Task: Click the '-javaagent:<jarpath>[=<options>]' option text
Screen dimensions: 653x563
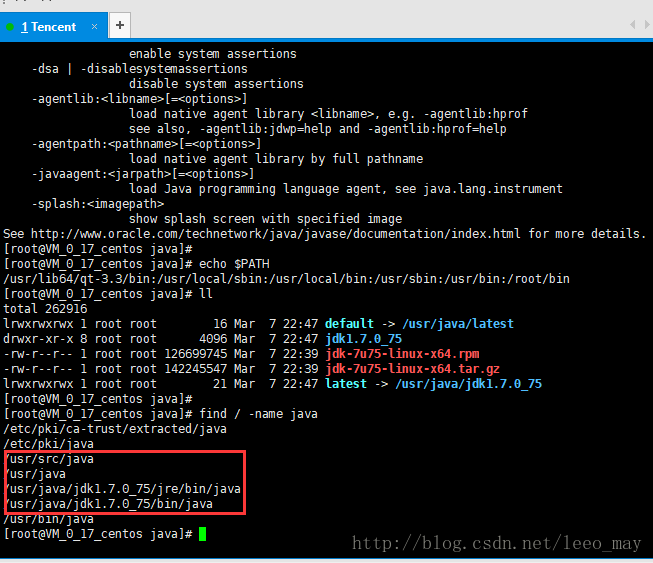Action: pyautogui.click(x=143, y=174)
